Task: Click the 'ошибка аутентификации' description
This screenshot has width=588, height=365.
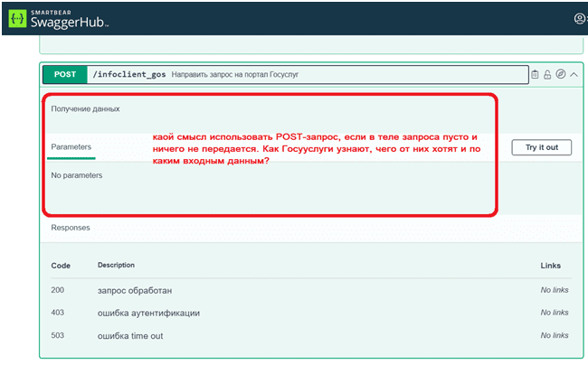Action: click(x=148, y=313)
